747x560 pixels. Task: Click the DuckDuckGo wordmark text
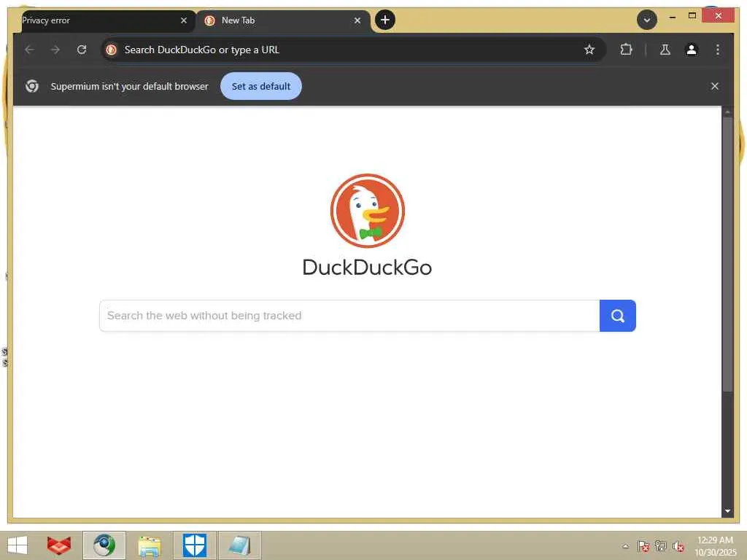coord(368,267)
